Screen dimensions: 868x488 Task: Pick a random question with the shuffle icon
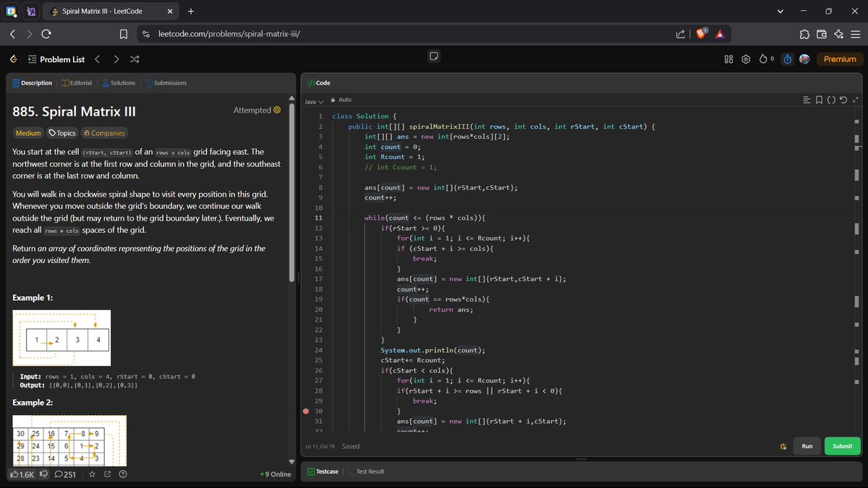point(133,59)
